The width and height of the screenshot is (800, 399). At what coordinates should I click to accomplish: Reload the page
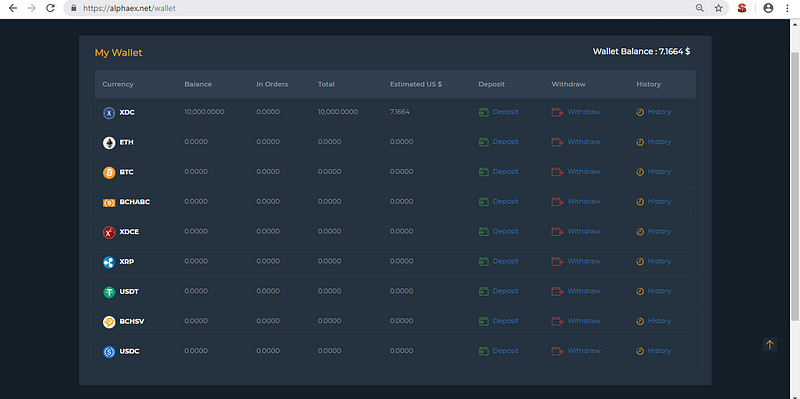coord(50,8)
